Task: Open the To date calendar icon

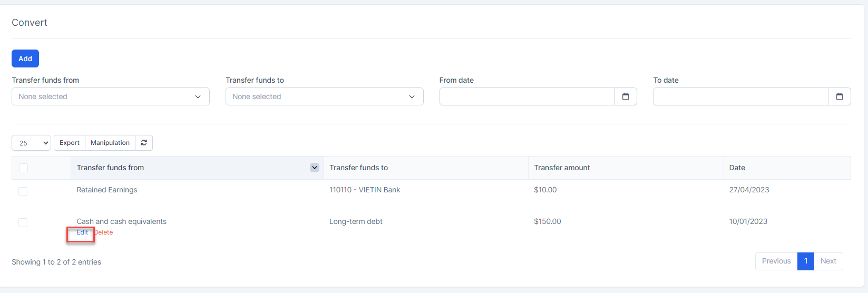Action: (x=840, y=96)
